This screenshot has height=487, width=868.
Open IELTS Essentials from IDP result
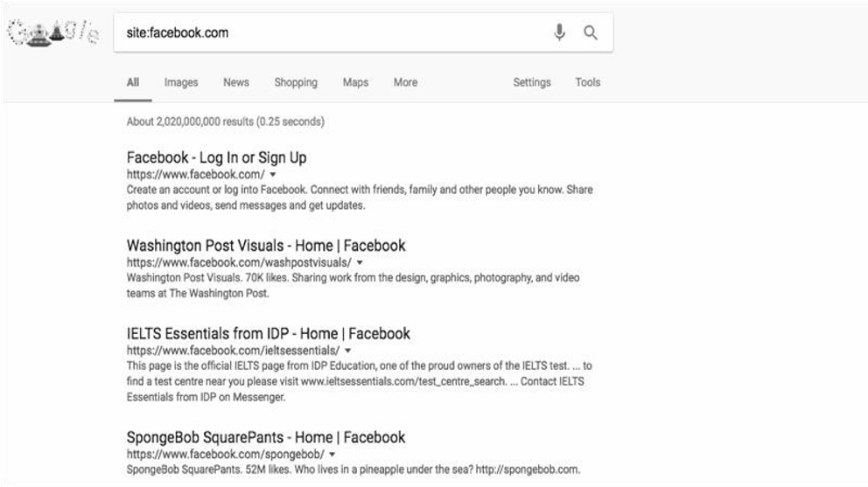pyautogui.click(x=269, y=334)
